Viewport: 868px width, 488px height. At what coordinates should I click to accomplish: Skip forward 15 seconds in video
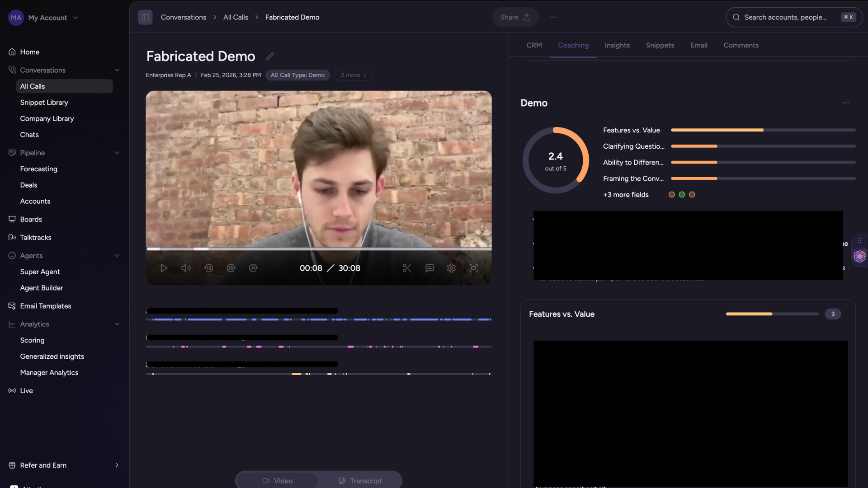(231, 268)
